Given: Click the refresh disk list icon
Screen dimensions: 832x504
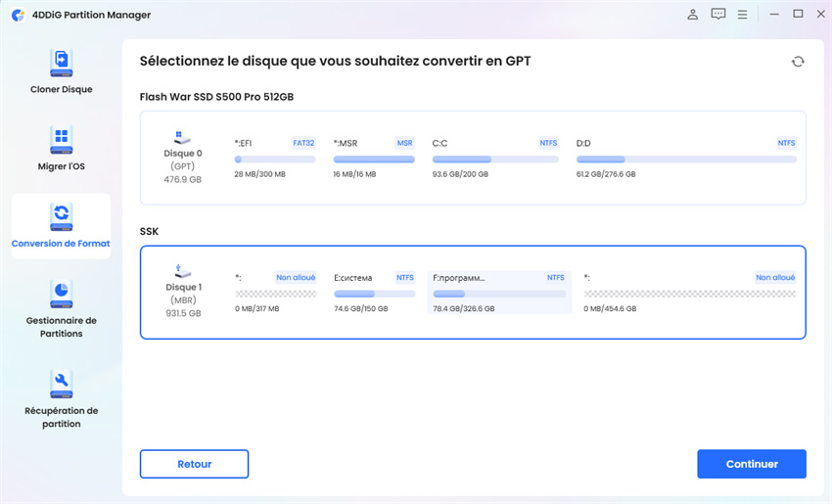Looking at the screenshot, I should [798, 62].
